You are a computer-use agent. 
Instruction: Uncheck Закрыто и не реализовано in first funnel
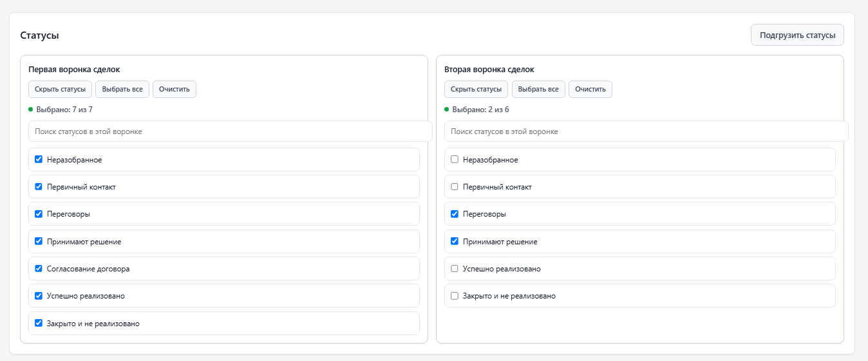(39, 323)
